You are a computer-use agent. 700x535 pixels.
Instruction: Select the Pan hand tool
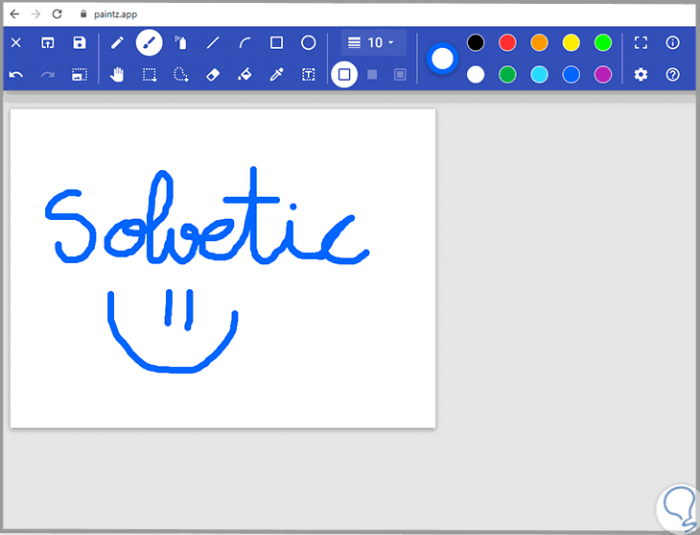(x=117, y=75)
